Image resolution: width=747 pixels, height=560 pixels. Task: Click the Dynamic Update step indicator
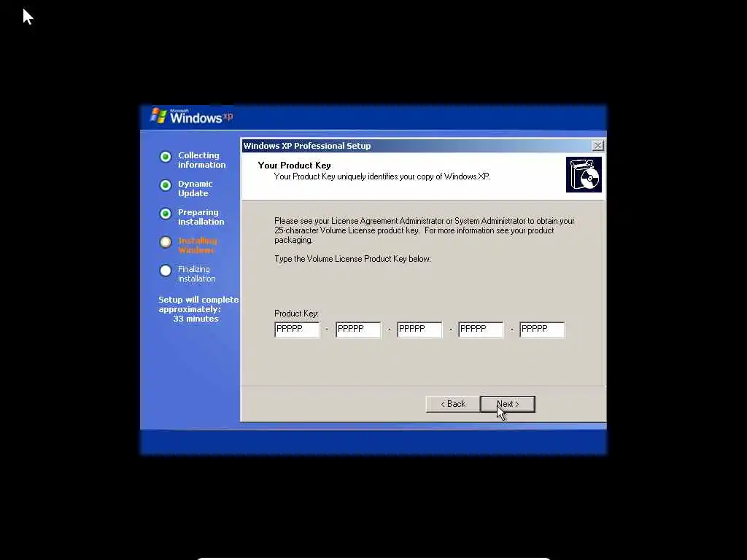(x=166, y=185)
